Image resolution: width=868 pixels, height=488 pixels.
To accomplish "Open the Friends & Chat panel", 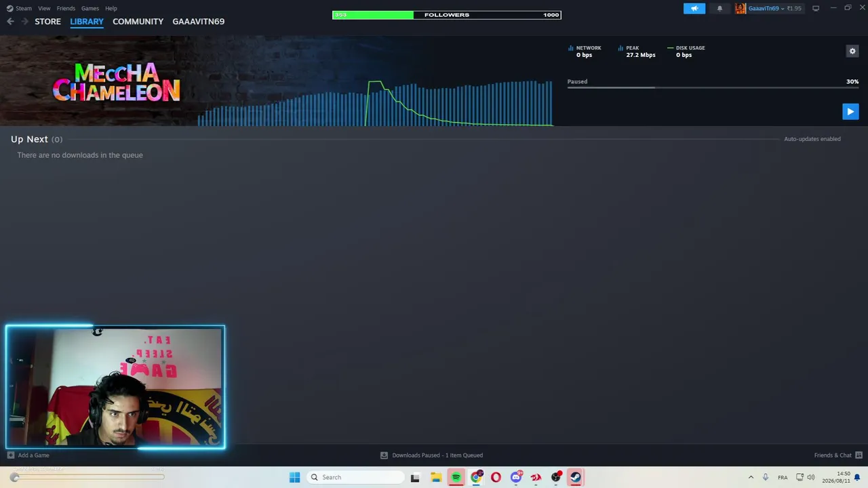I will coord(833,455).
